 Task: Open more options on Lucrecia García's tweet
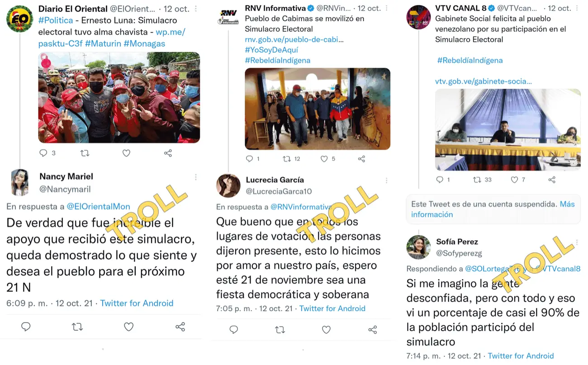(x=386, y=180)
